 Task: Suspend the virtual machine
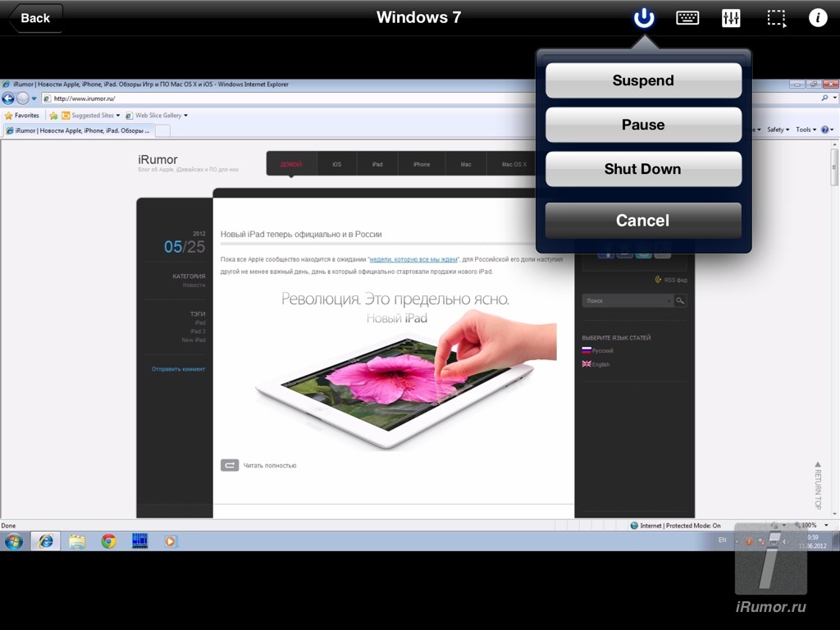(643, 80)
